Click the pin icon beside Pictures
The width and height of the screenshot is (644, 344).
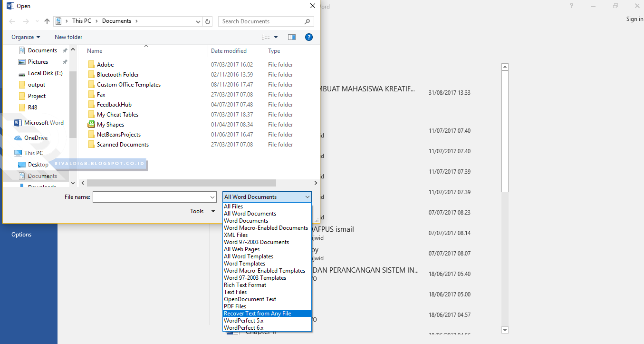[x=65, y=62]
